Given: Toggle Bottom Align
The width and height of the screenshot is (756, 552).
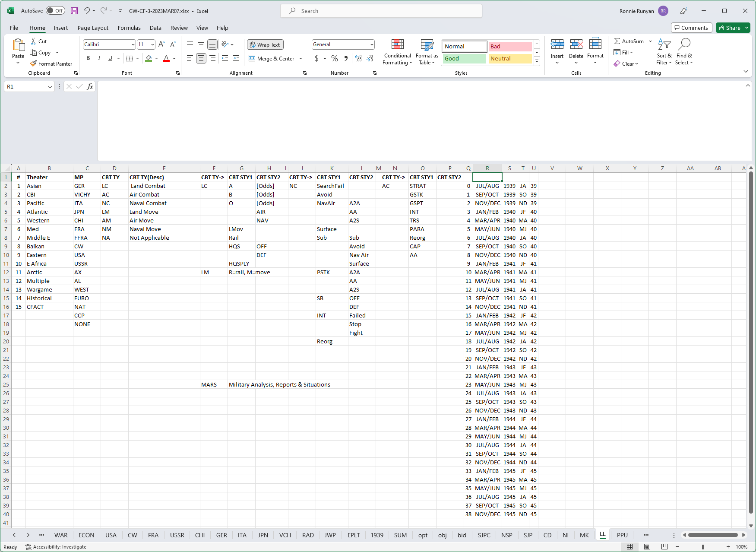Looking at the screenshot, I should point(212,44).
